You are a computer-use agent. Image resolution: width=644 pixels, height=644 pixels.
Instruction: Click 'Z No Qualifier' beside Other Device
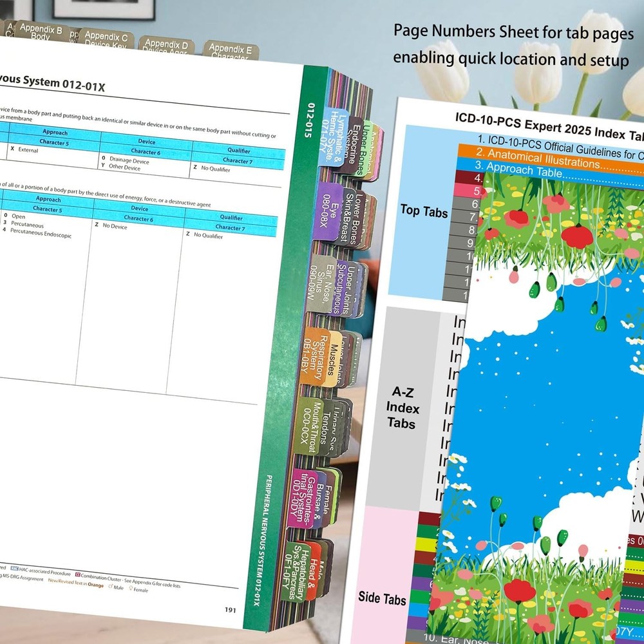click(211, 168)
